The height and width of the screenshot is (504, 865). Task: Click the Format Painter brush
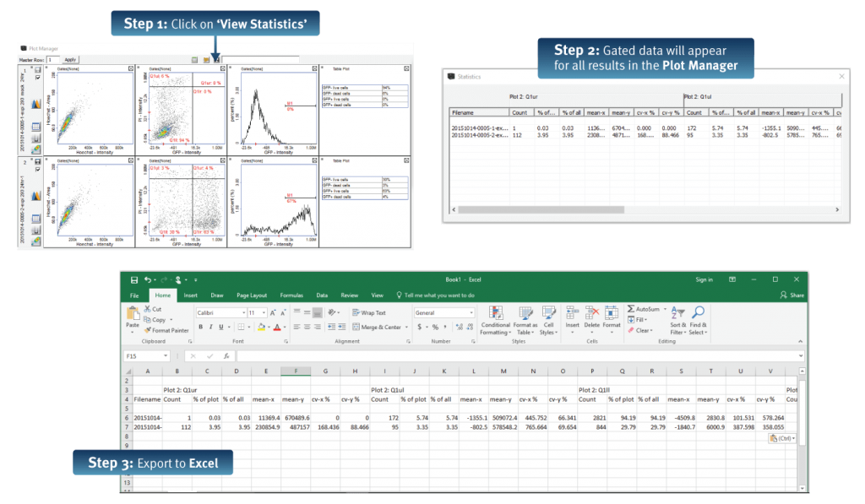[147, 330]
